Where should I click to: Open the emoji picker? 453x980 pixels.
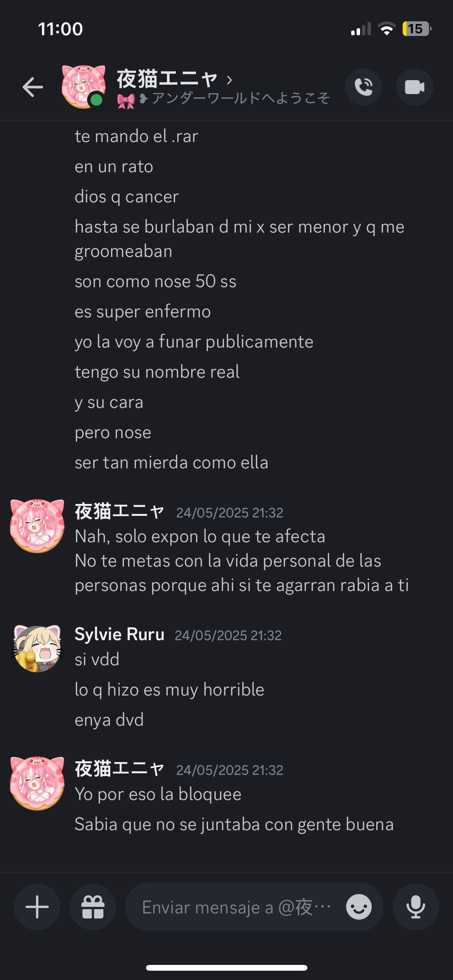pos(359,907)
